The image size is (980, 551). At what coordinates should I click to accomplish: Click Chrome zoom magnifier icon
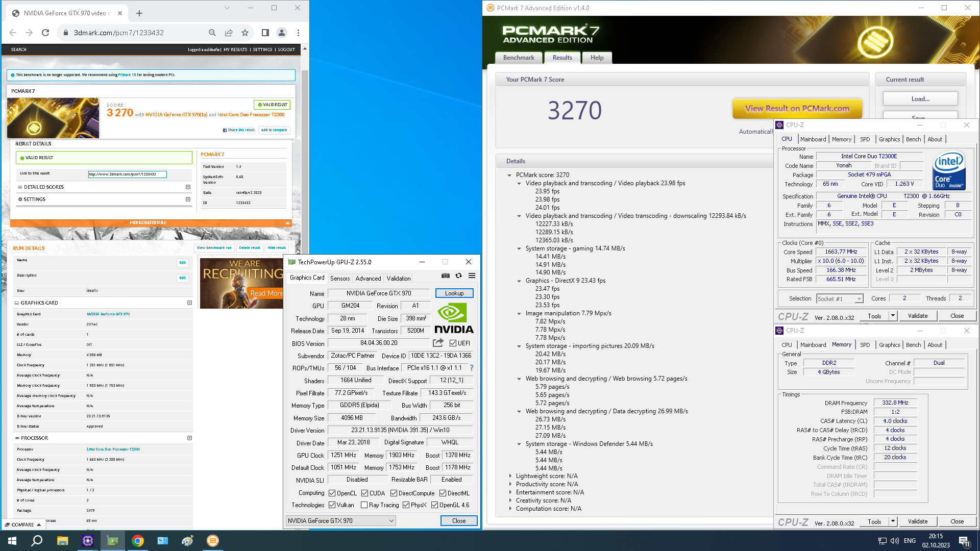(212, 33)
